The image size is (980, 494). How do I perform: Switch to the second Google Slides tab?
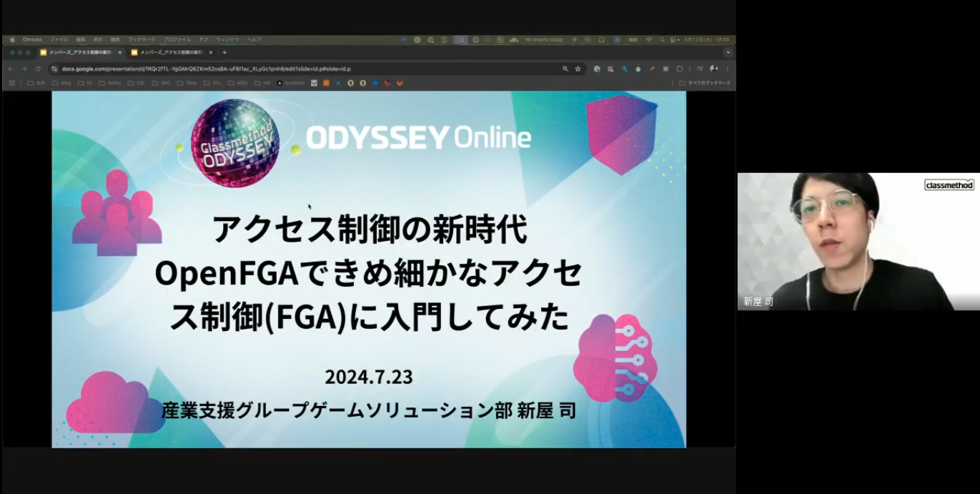[x=168, y=52]
